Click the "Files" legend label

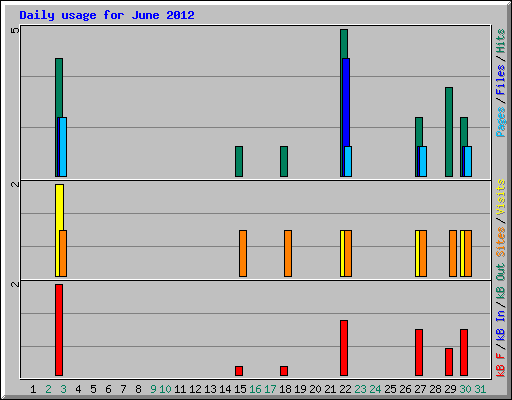(x=501, y=80)
